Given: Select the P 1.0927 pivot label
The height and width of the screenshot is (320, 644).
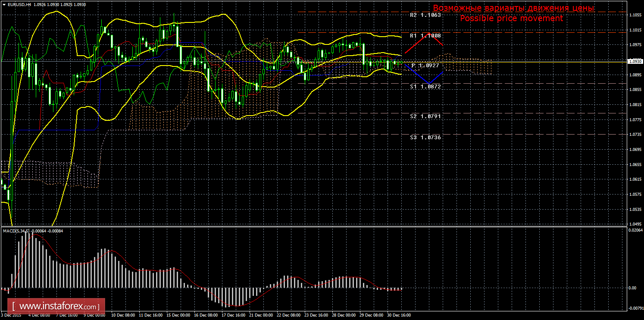Looking at the screenshot, I should [x=425, y=66].
